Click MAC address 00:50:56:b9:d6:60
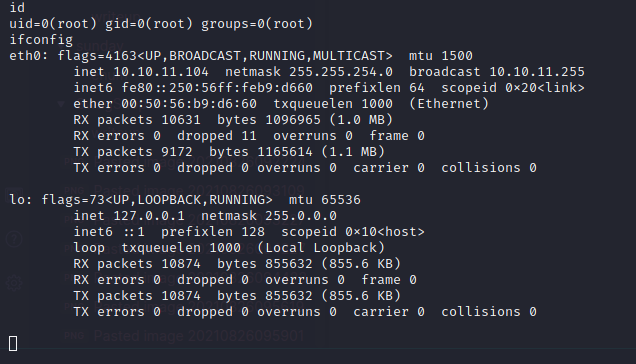The image size is (636, 364). coord(189,104)
